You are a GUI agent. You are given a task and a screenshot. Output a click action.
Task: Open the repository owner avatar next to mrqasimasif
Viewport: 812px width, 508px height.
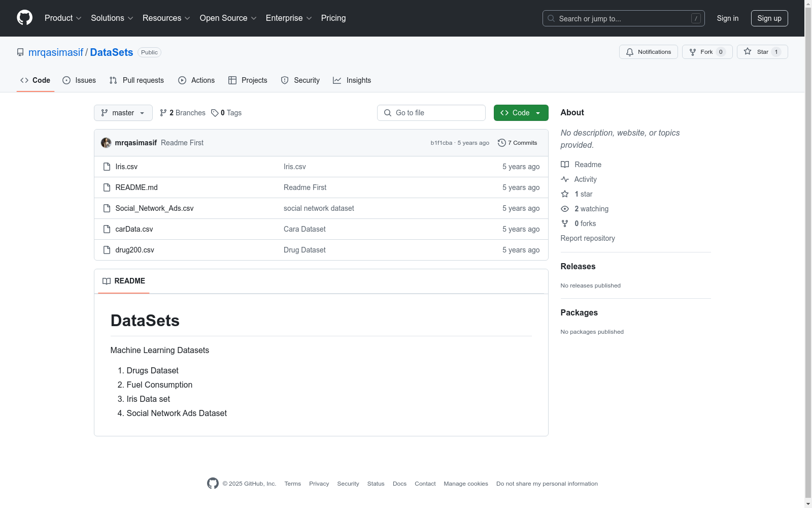click(106, 143)
